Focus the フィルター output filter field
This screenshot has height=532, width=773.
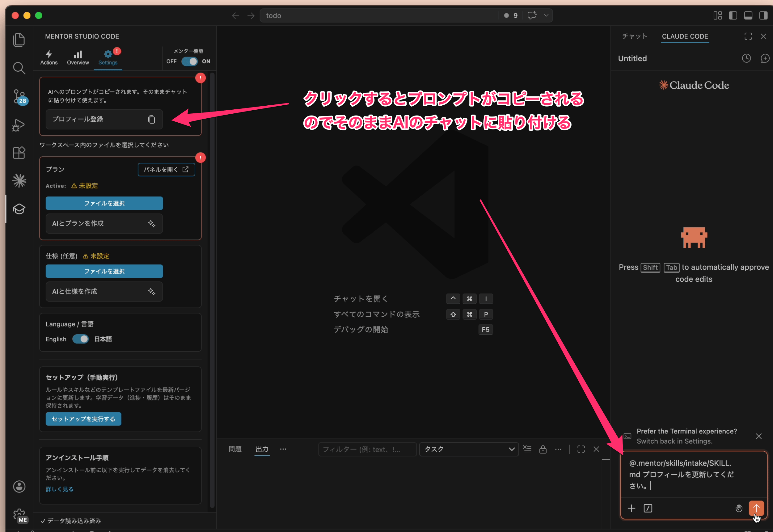tap(367, 449)
